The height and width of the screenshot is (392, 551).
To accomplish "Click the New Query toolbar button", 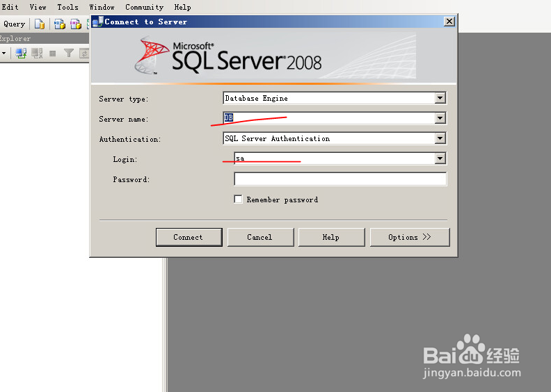I will click(13, 24).
